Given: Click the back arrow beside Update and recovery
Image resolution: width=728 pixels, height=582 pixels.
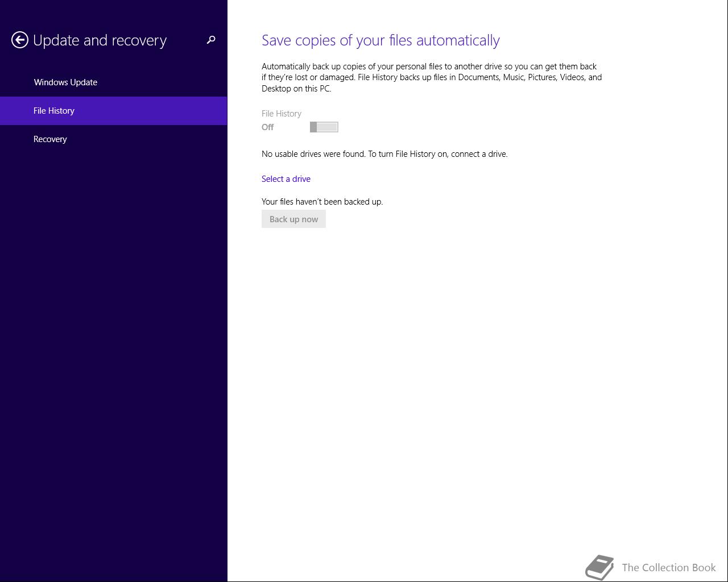Looking at the screenshot, I should coord(20,40).
